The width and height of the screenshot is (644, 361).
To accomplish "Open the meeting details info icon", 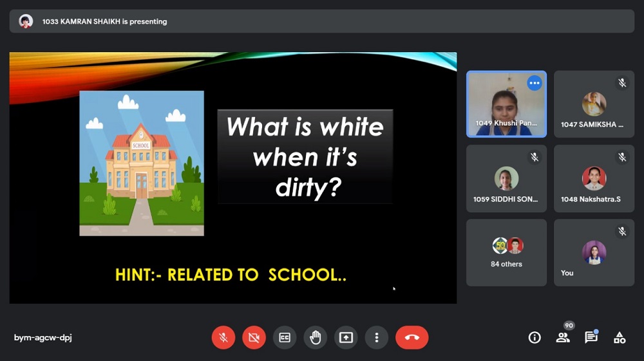I will pyautogui.click(x=535, y=338).
